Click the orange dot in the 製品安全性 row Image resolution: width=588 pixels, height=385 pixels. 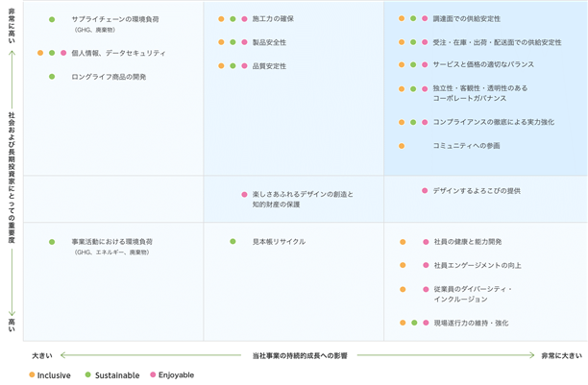point(221,42)
